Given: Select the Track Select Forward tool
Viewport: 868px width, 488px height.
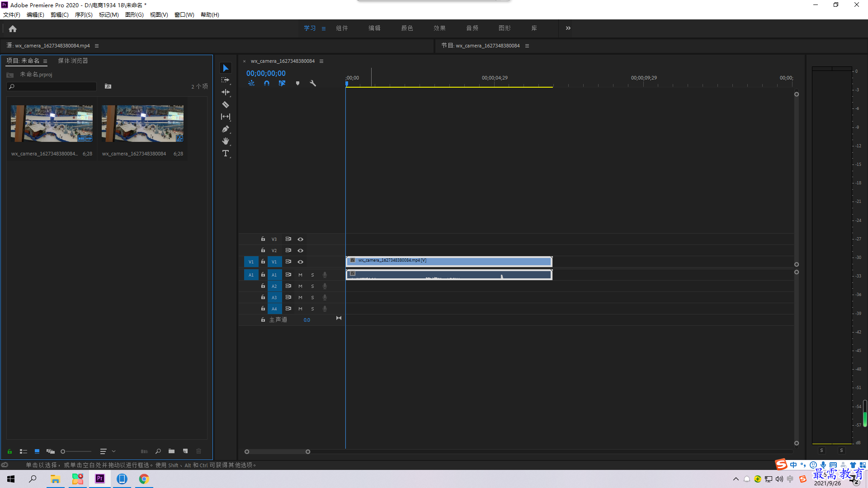Looking at the screenshot, I should pos(226,80).
